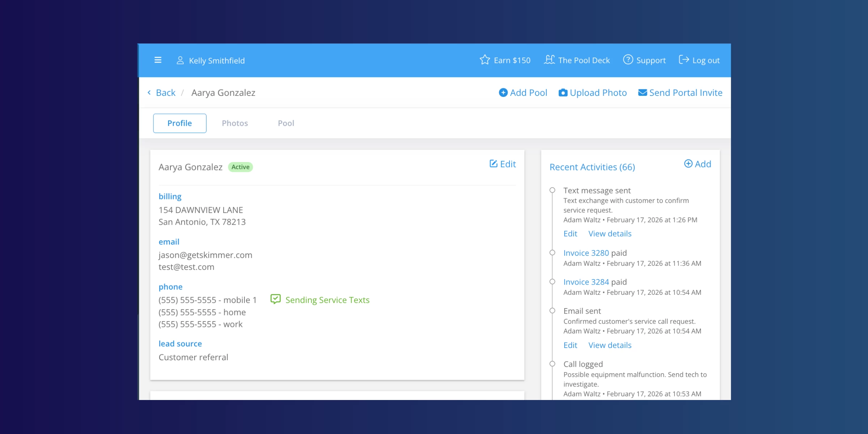Screen dimensions: 868x434
Task: Click the Log out arrow icon
Action: (684, 60)
